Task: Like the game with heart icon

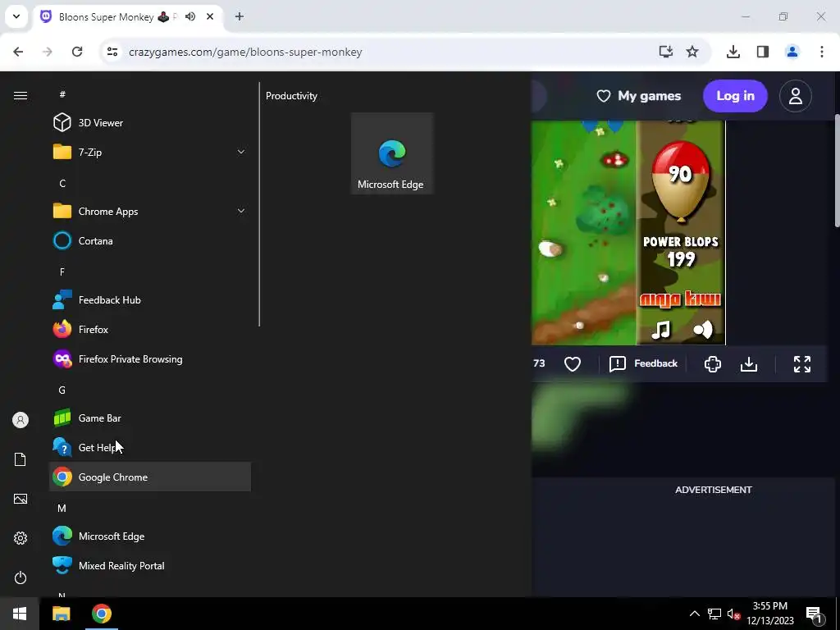Action: (x=573, y=363)
